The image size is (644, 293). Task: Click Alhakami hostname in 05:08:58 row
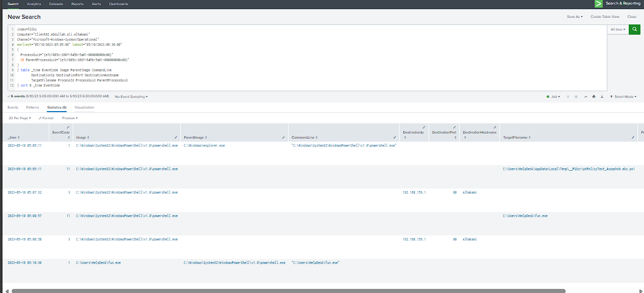tap(470, 239)
